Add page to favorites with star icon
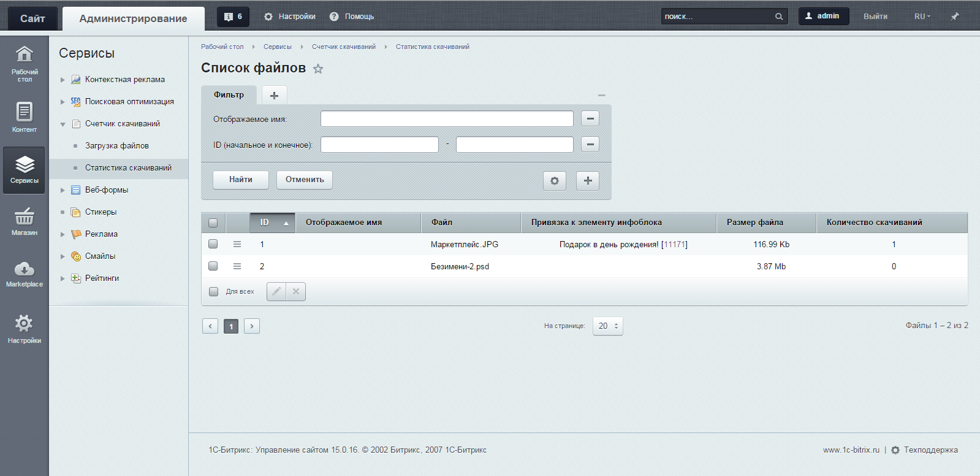This screenshot has height=476, width=980. [x=318, y=69]
